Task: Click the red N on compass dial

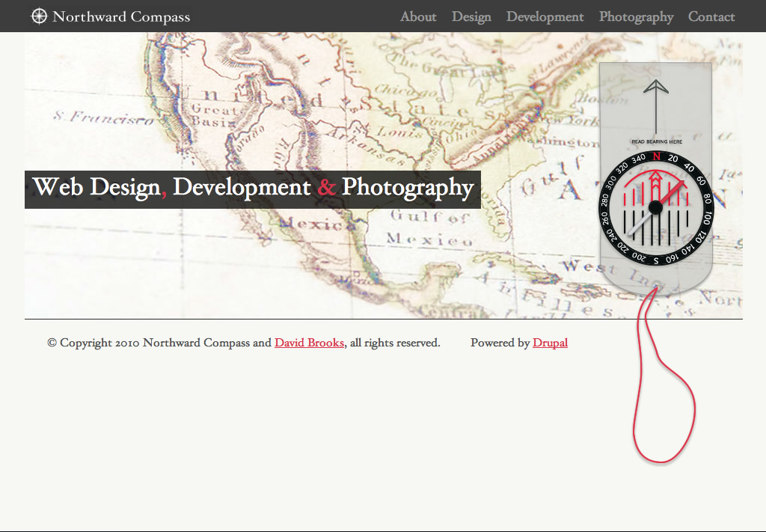Action: pyautogui.click(x=656, y=156)
